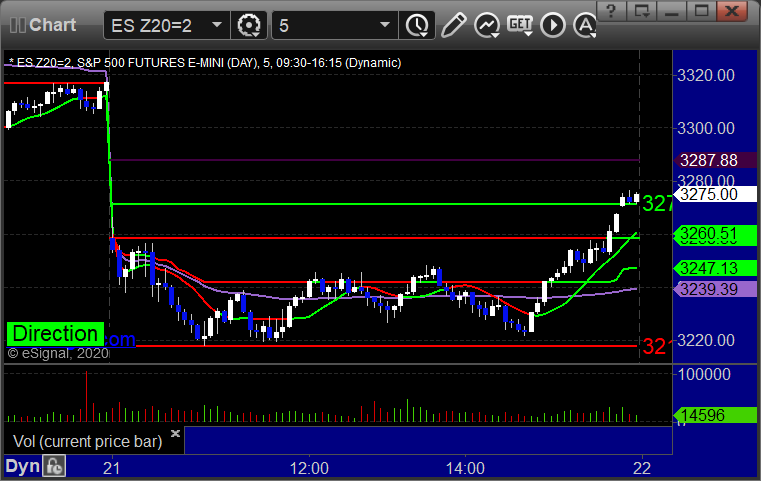Click the 14596 volume value marker

[714, 415]
